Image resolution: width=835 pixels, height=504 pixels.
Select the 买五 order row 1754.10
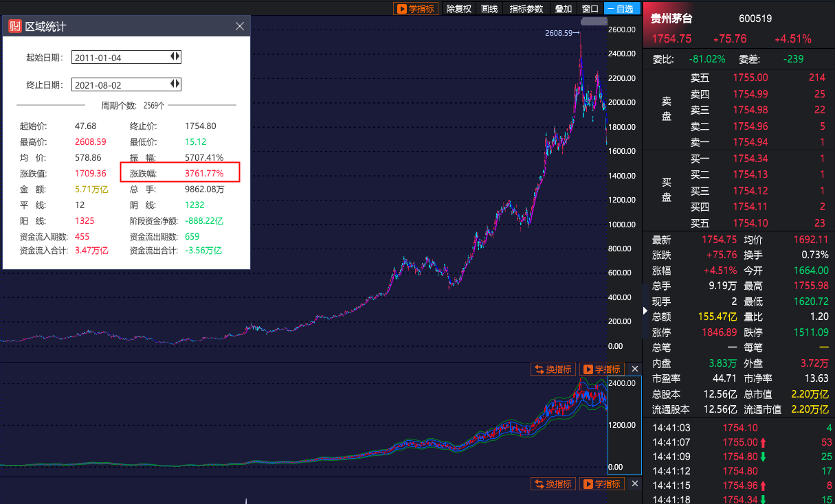point(759,223)
